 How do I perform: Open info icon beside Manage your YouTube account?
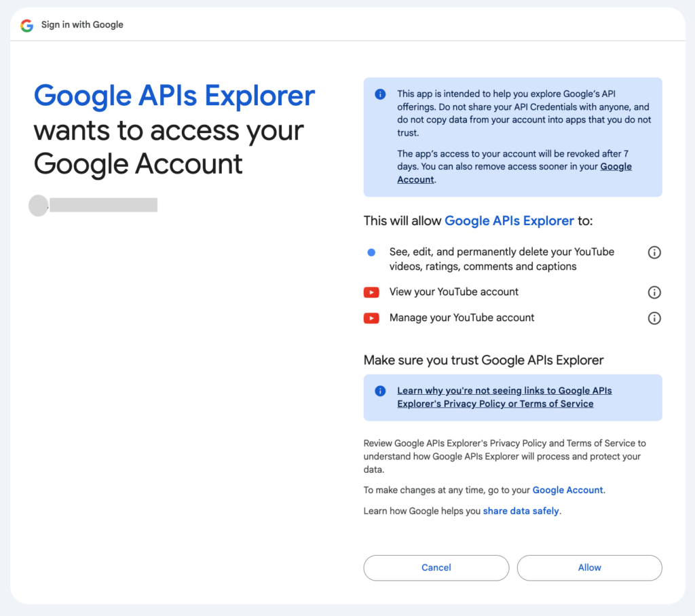click(x=654, y=318)
